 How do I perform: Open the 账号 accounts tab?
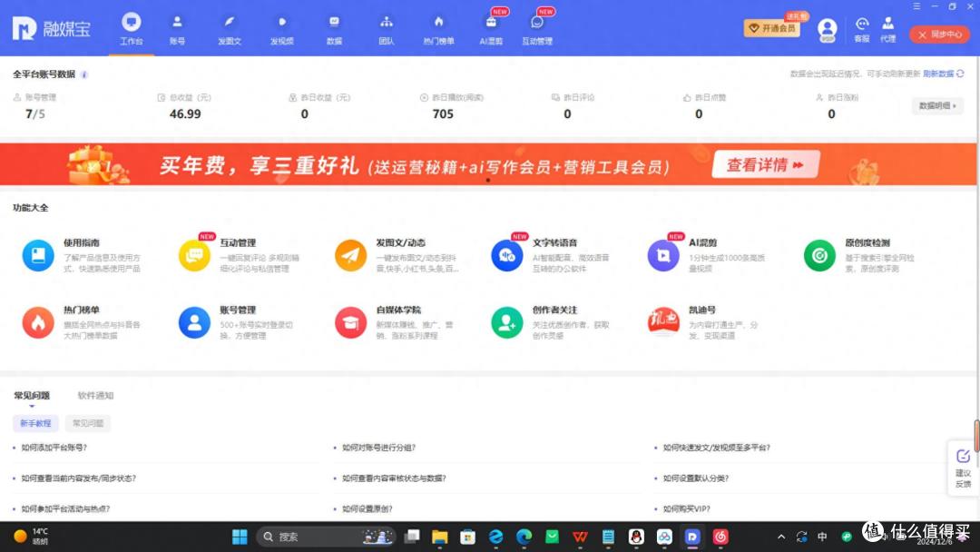[x=178, y=29]
